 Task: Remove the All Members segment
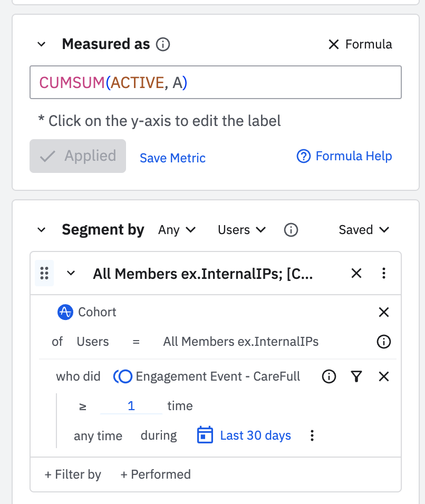[356, 273]
